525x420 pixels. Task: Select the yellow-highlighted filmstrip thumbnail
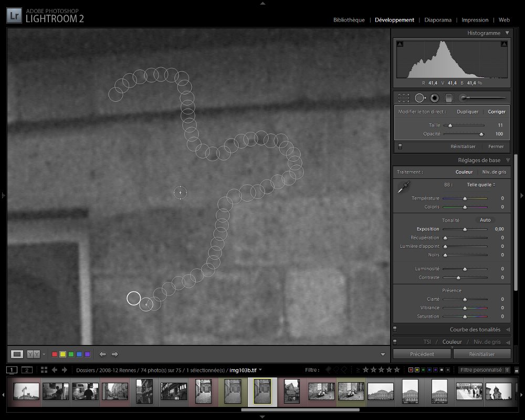(x=262, y=391)
